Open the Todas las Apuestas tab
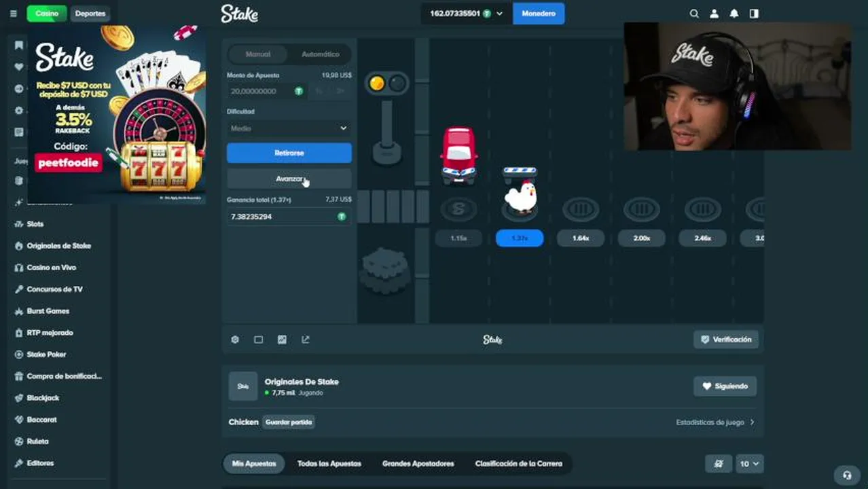The height and width of the screenshot is (489, 868). click(329, 464)
